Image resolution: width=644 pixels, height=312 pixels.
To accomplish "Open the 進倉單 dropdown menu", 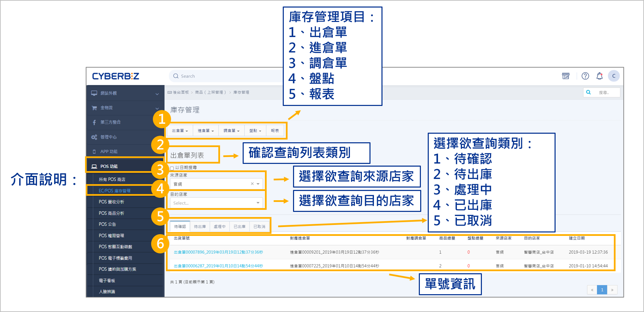I will click(206, 131).
